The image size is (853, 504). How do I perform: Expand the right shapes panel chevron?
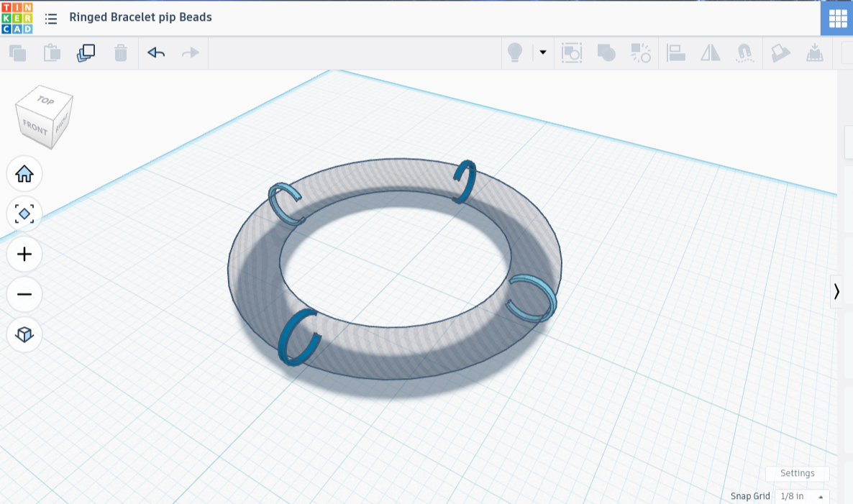coord(836,292)
